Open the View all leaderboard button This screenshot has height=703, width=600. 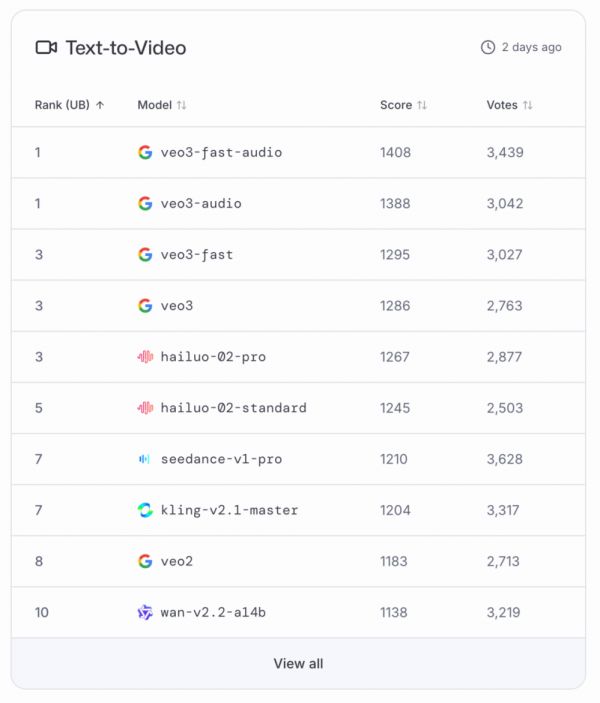(298, 664)
